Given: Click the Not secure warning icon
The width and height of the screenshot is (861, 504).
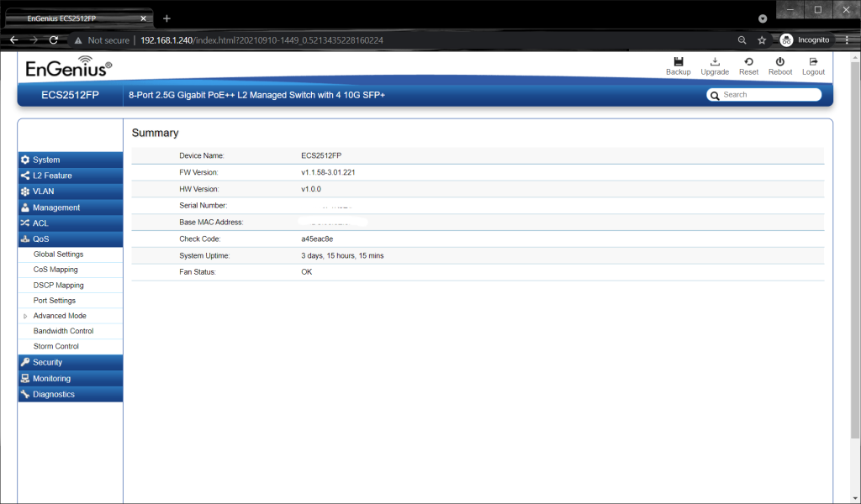Looking at the screenshot, I should click(78, 40).
